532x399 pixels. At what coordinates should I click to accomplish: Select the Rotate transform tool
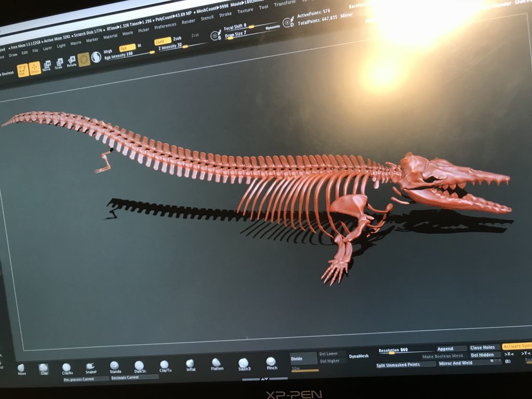coord(72,62)
